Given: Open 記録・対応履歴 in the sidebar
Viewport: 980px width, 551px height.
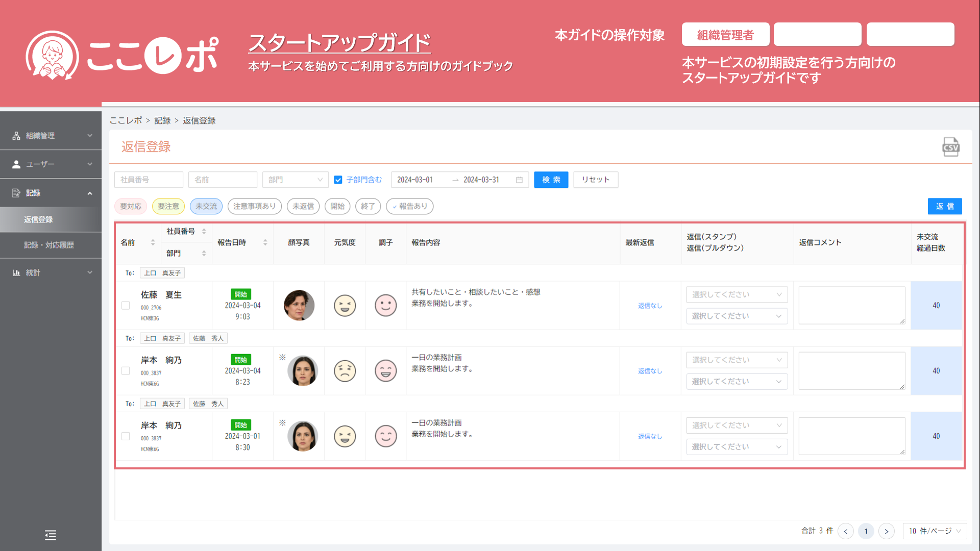Looking at the screenshot, I should [x=49, y=245].
